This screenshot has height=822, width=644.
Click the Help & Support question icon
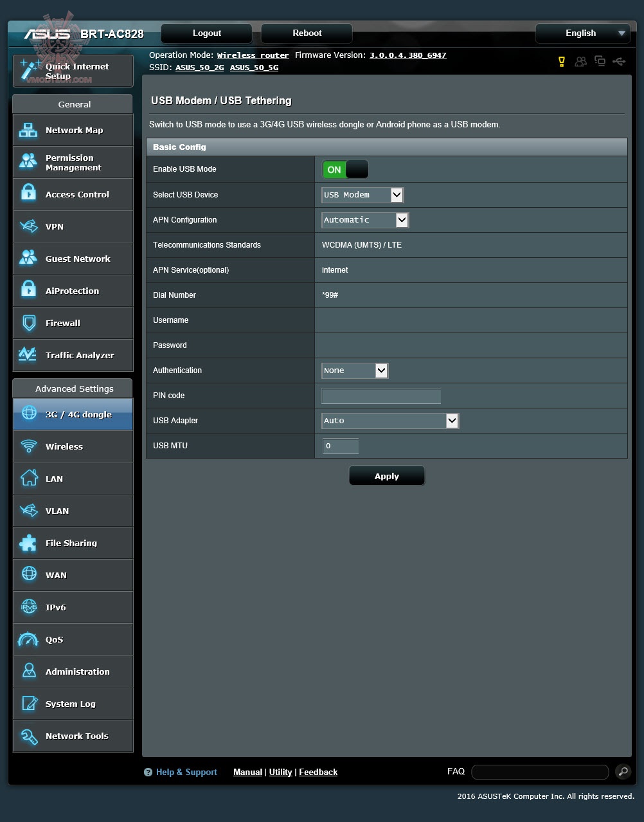click(x=148, y=772)
